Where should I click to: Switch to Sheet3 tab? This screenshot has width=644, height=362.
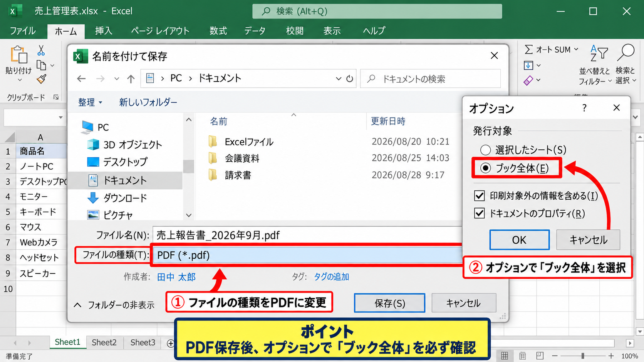tap(143, 342)
